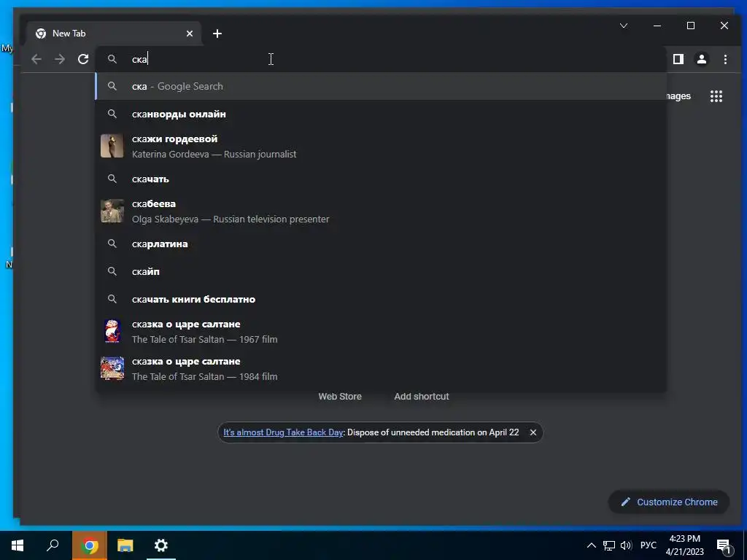Viewport: 747px width, 560px height.
Task: Close the New Tab tab
Action: 190,34
